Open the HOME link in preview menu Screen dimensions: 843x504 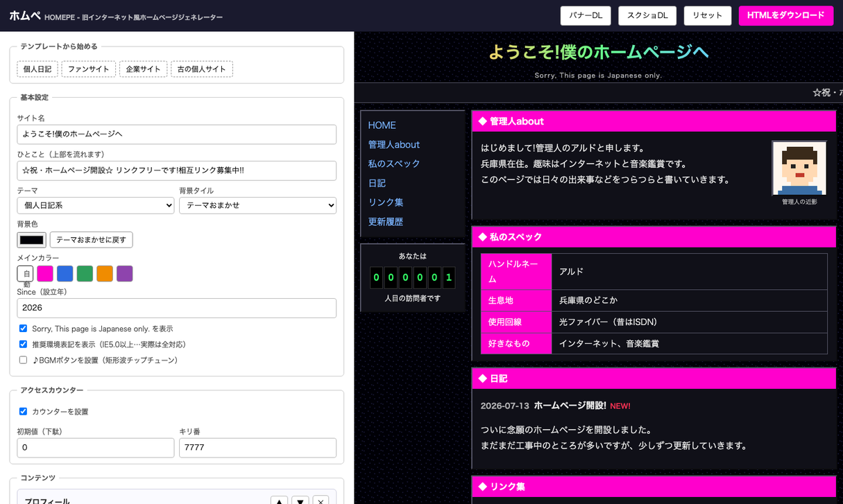[382, 125]
